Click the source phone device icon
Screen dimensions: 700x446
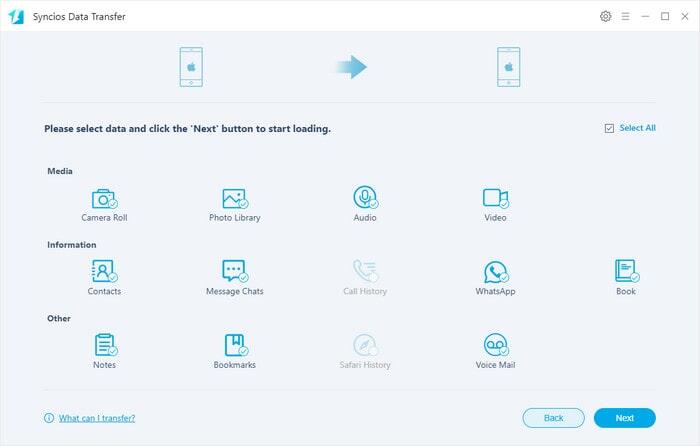point(190,67)
